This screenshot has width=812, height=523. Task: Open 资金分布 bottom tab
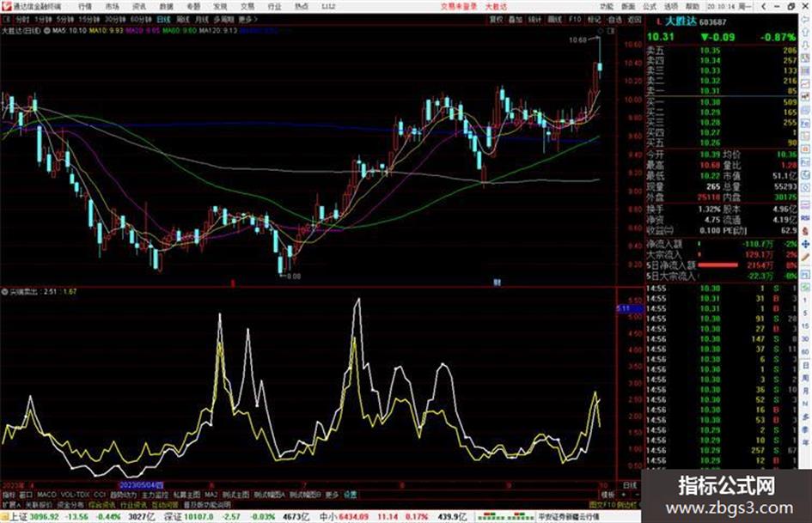[70, 504]
